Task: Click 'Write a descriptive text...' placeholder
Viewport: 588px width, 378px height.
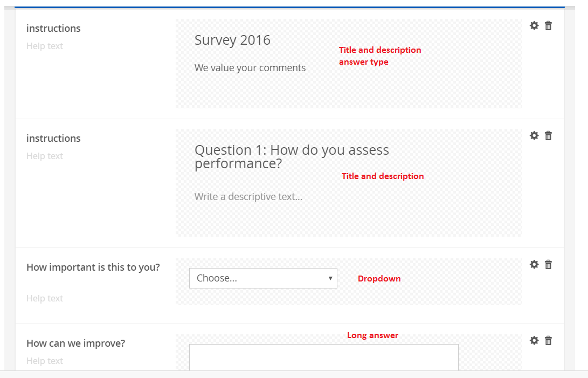Action: point(248,197)
